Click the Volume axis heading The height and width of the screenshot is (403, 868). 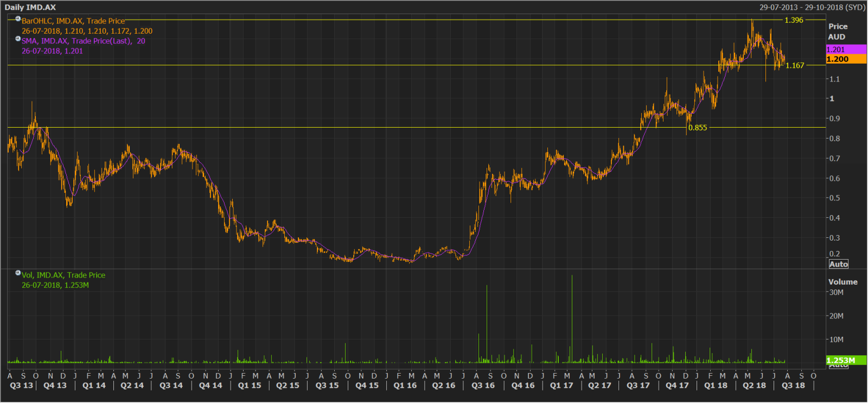[x=843, y=282]
